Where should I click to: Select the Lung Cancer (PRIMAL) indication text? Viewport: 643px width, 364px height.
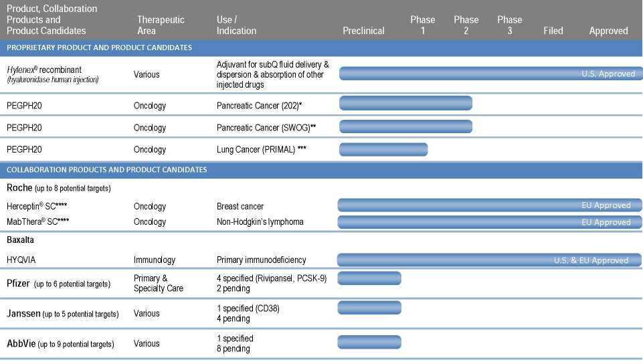(262, 149)
